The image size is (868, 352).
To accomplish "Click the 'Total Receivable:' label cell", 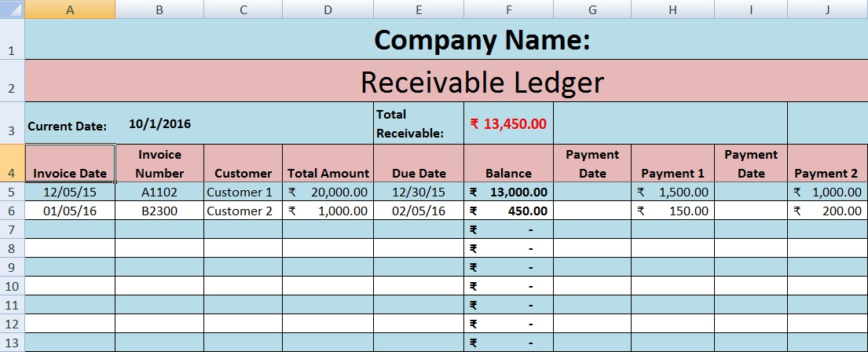I will [419, 123].
